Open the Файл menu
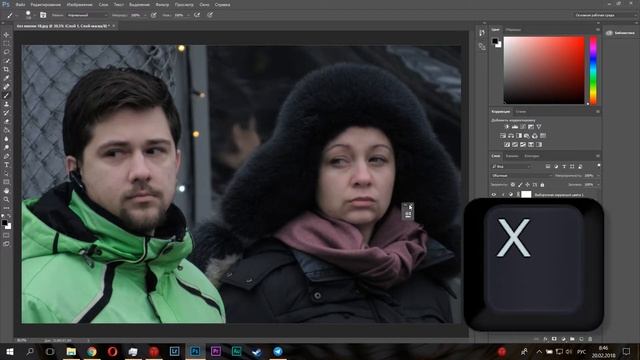The height and width of the screenshot is (360, 640). [20, 5]
